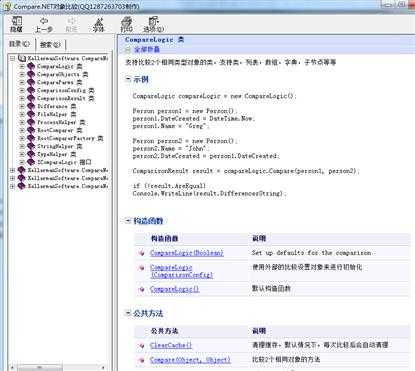This screenshot has height=371, width=415.
Task: Click the method icon beside CompareLogic(ComparisonConfig)
Action: point(142,268)
